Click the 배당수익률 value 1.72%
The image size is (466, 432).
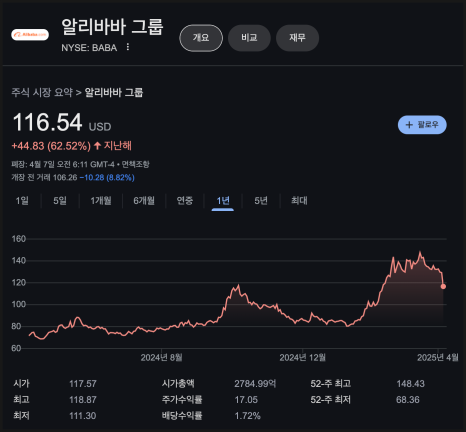click(x=247, y=416)
